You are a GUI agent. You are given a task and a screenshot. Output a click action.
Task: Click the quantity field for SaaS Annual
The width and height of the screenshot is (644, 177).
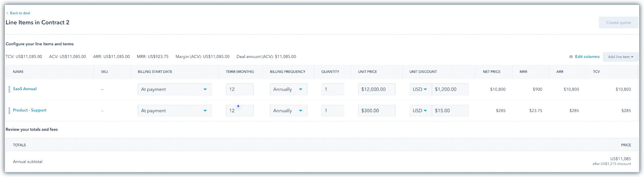click(333, 89)
